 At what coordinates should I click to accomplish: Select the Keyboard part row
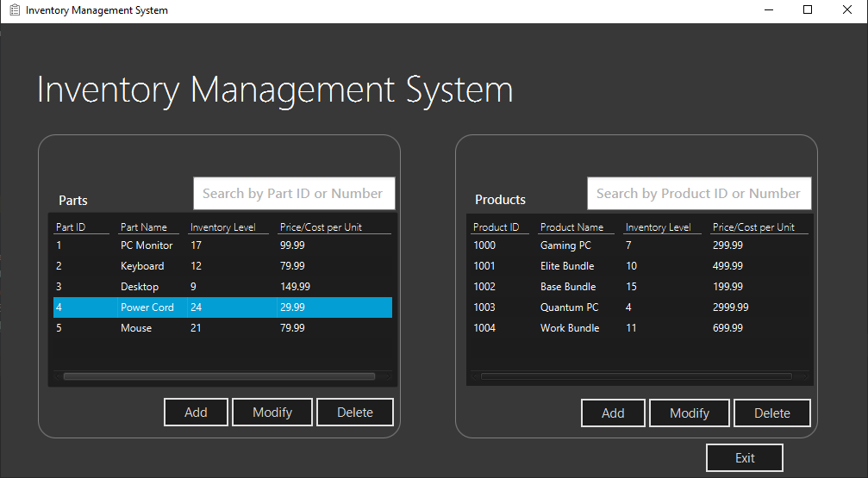coord(222,266)
